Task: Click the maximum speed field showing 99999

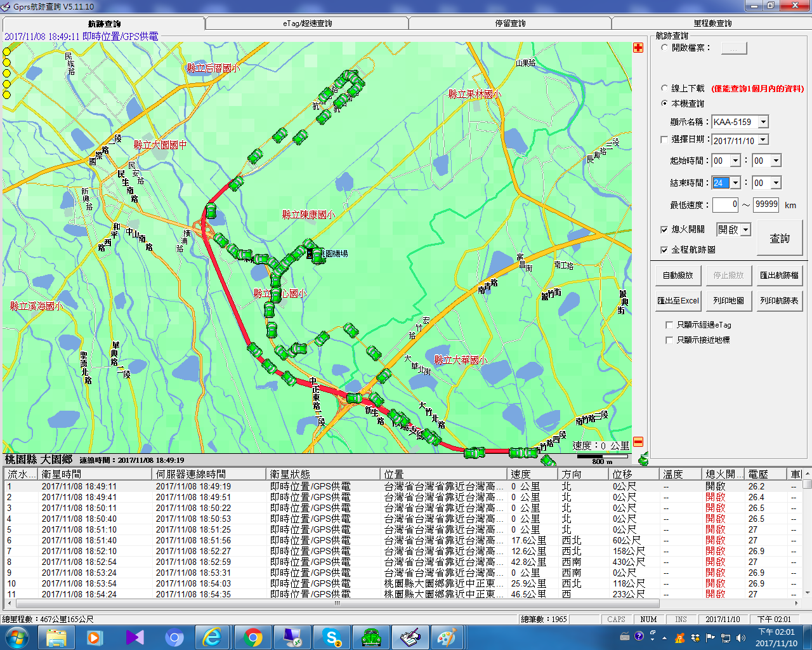Action: point(766,204)
